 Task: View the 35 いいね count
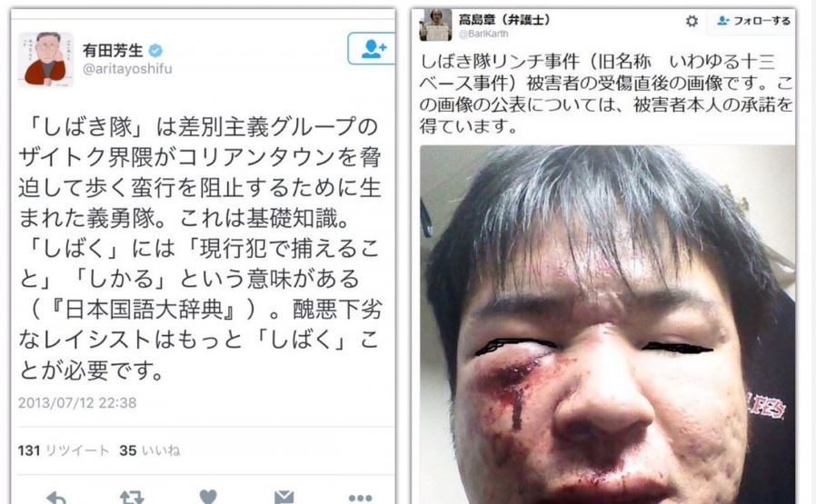tap(150, 450)
